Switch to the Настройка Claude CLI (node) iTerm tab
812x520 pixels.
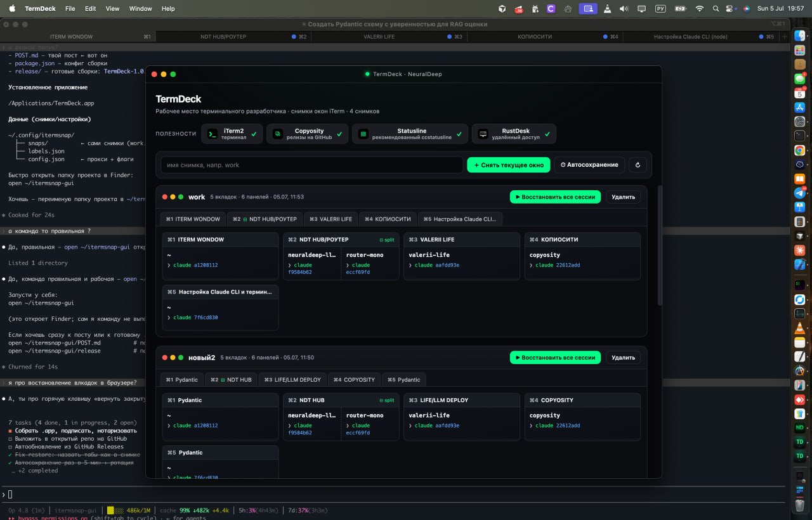[x=700, y=37]
